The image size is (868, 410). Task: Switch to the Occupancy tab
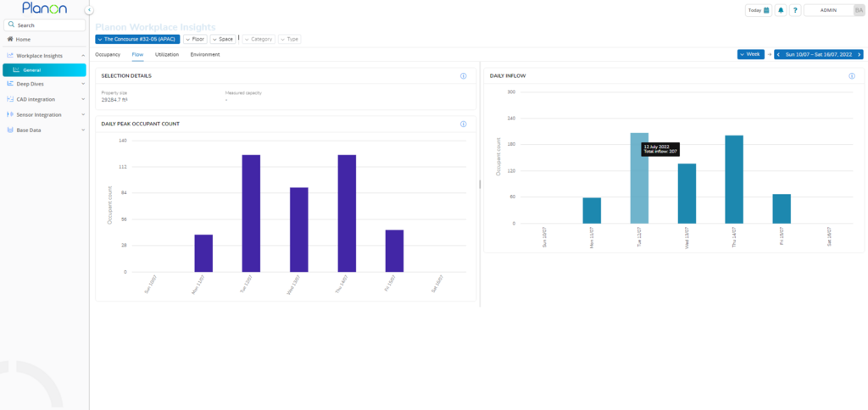coord(108,55)
